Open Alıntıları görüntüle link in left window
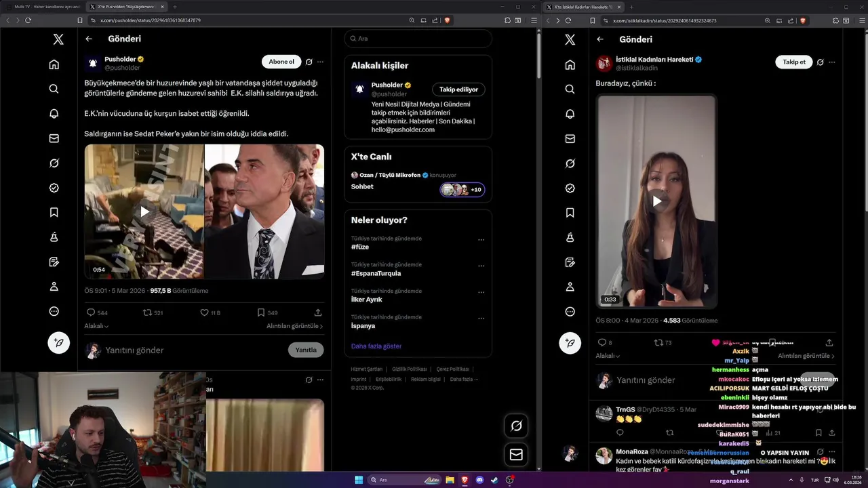868x488 pixels. click(x=294, y=326)
